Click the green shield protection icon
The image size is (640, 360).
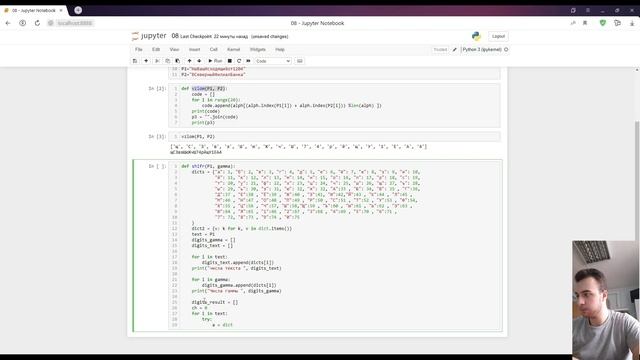603,23
